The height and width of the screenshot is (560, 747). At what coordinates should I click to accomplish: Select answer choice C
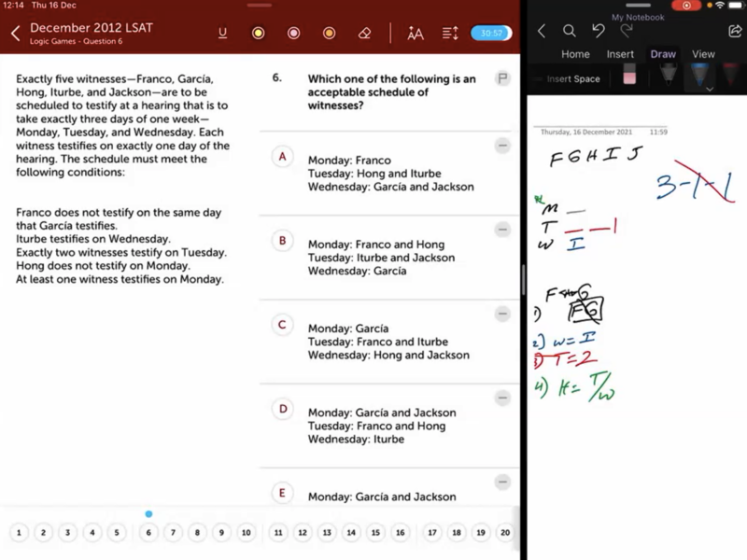tap(283, 325)
